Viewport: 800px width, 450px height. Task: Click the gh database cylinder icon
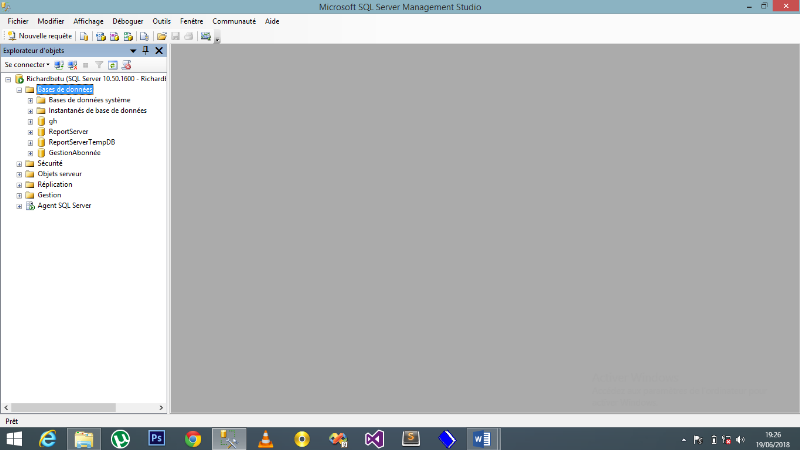pyautogui.click(x=41, y=121)
